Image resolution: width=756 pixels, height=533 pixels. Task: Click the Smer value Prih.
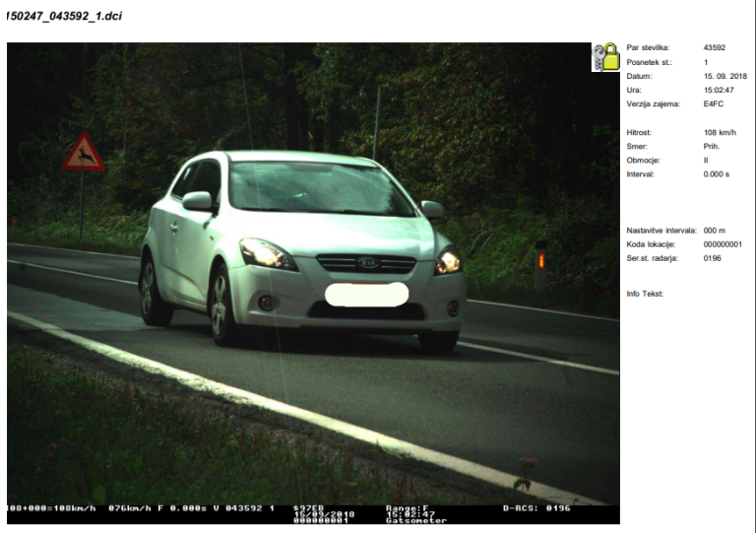pos(712,146)
